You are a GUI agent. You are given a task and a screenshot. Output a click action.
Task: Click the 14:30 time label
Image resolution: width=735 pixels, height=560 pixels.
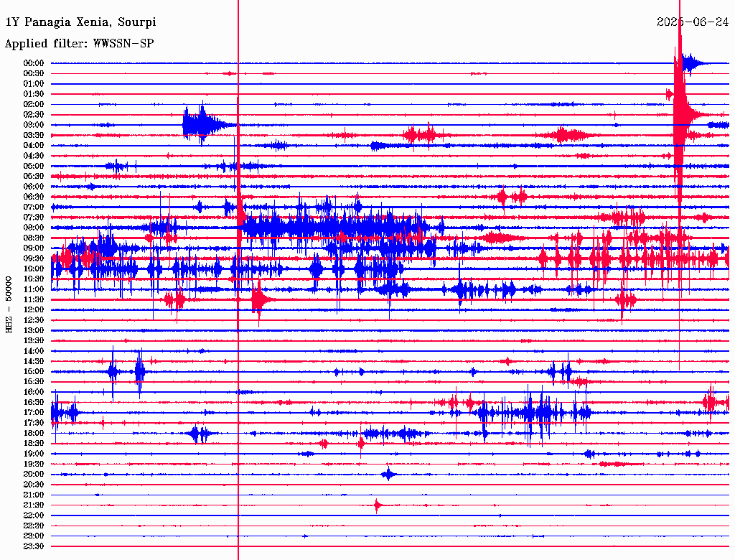(x=34, y=362)
